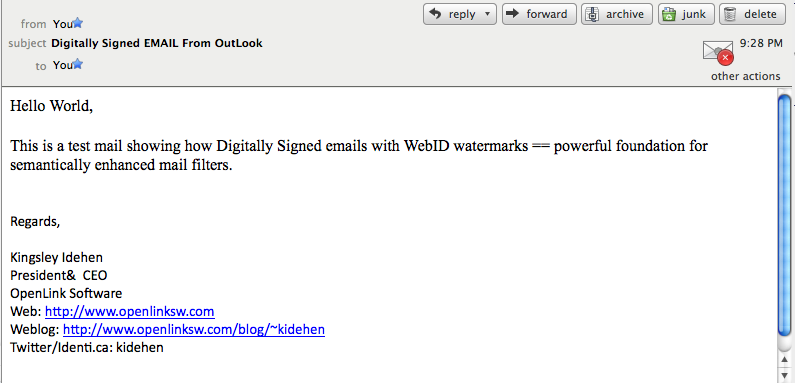Mark the message as junk
This screenshot has width=795, height=383.
coord(686,14)
